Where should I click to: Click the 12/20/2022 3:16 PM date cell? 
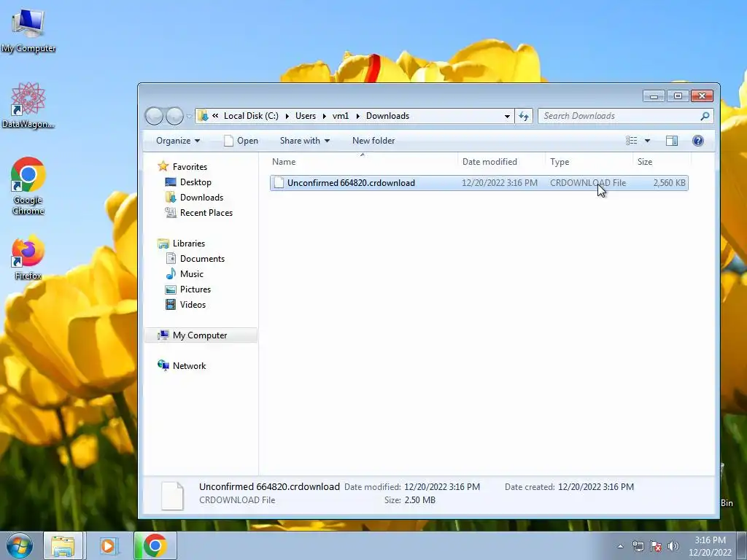(499, 183)
